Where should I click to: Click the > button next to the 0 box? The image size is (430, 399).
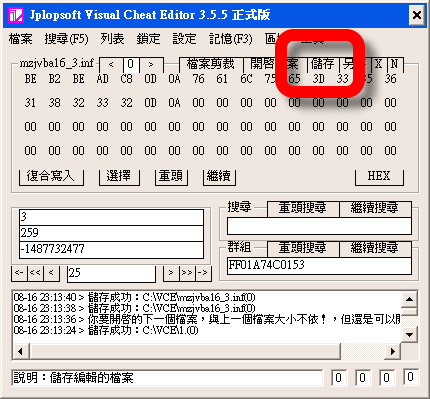coord(151,64)
